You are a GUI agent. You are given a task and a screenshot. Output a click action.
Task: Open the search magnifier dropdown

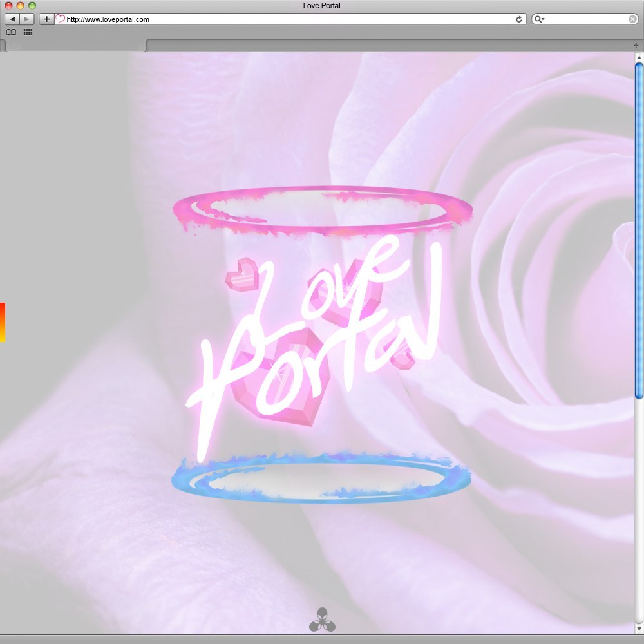click(x=539, y=19)
